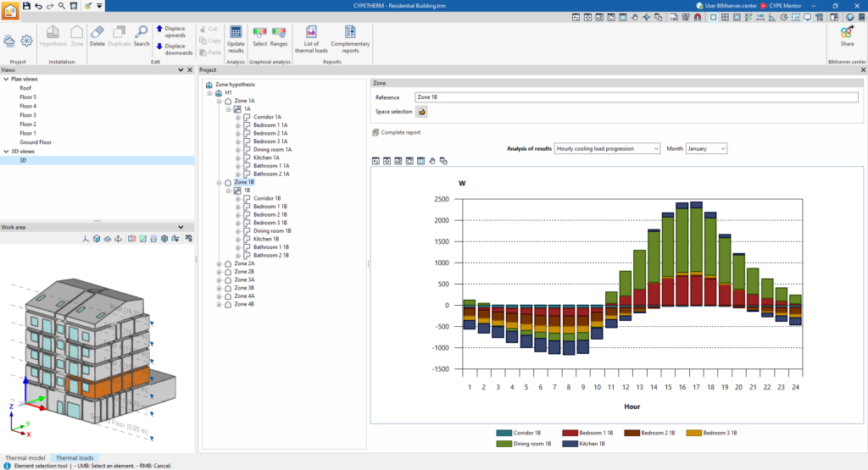Toggle Dining room 1B legend entry
This screenshot has width=868, height=470.
(524, 444)
